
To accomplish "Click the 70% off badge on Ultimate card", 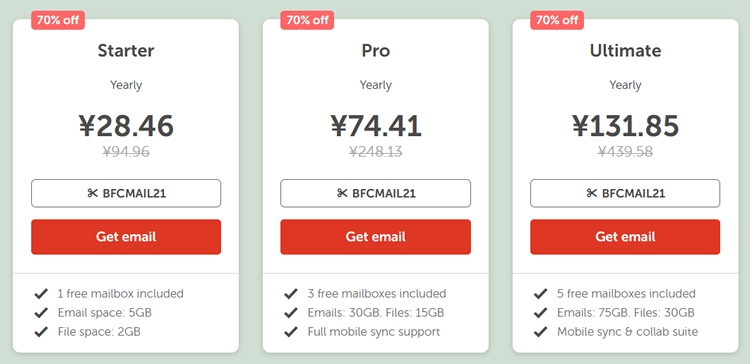I will [557, 20].
